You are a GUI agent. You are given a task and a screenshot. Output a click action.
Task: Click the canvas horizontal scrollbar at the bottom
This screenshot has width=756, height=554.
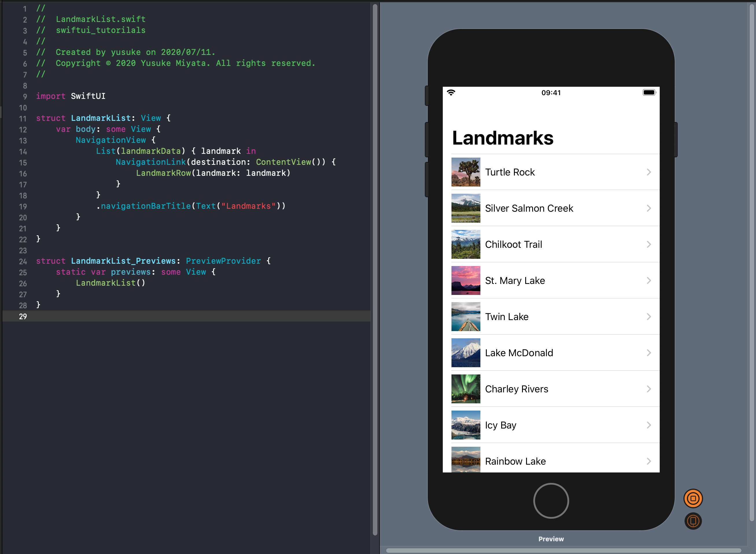click(x=563, y=550)
